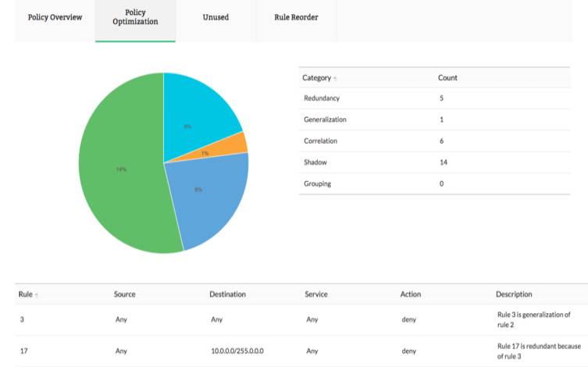Image resolution: width=588 pixels, height=367 pixels.
Task: Switch to the Unused tab
Action: (x=216, y=17)
